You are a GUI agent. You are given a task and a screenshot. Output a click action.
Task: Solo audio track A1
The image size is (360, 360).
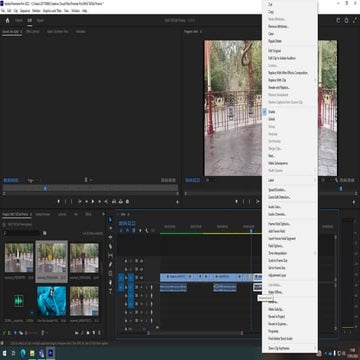point(146,287)
